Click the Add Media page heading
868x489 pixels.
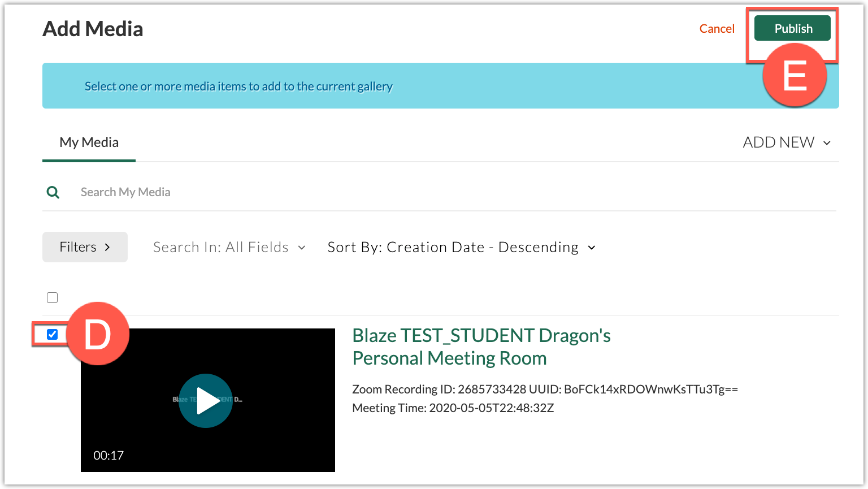pos(93,29)
